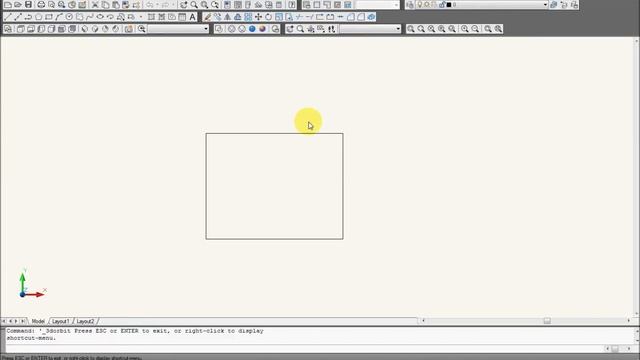Select the Line tool in the Draw toolbar

[x=8, y=17]
